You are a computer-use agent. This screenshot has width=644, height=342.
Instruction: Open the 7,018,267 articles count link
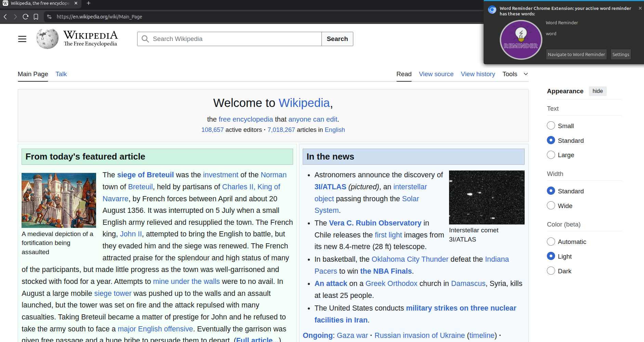[281, 130]
